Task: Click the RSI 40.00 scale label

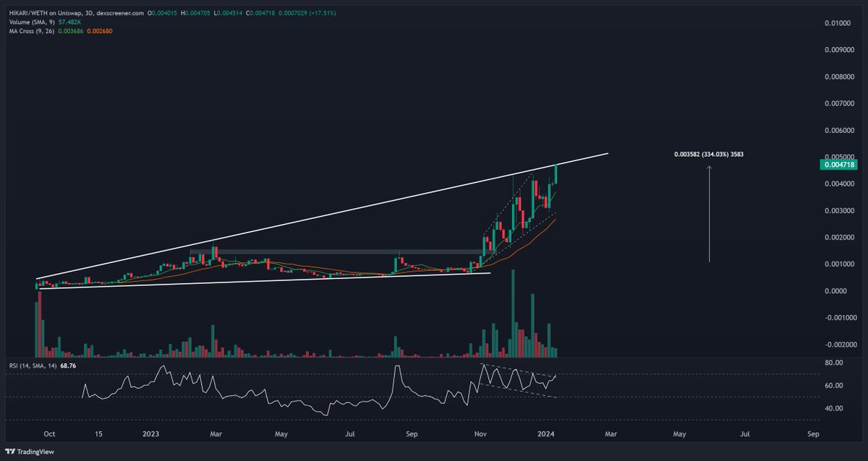Action: point(833,408)
